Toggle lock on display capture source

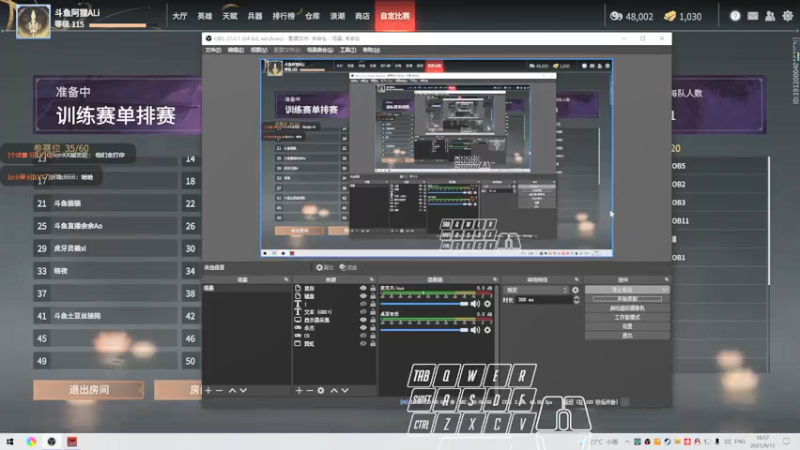[x=372, y=320]
